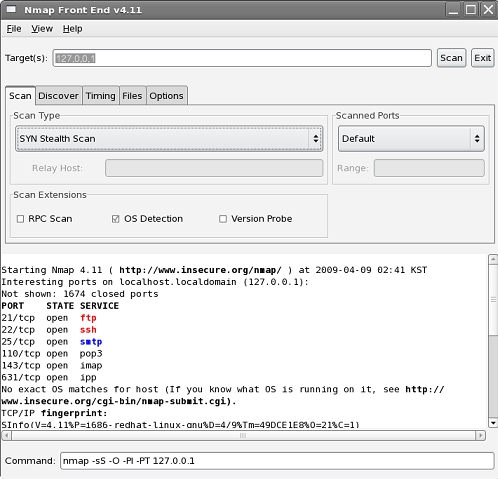Image resolution: width=498 pixels, height=479 pixels.
Task: Click horizontal scrollbar right arrow
Action: point(480,435)
